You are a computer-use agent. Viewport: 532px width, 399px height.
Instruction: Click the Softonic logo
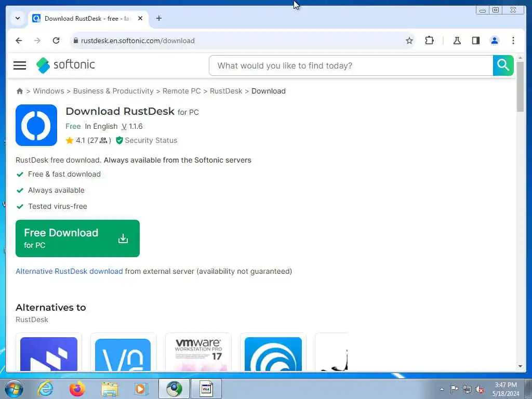66,65
